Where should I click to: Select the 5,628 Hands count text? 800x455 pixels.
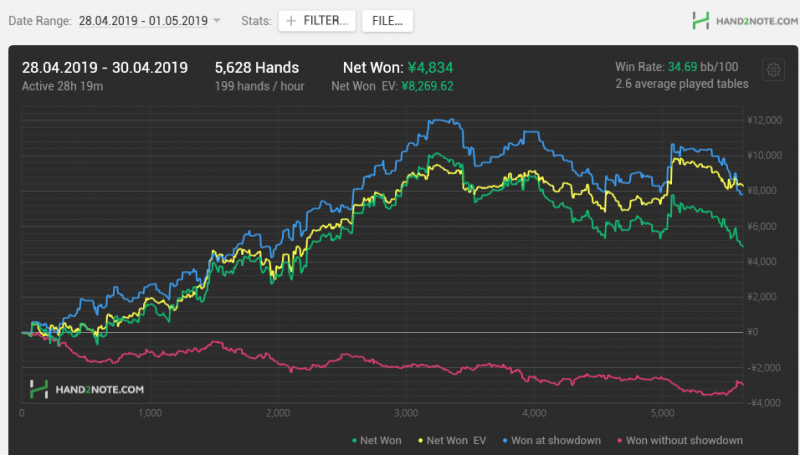point(256,68)
